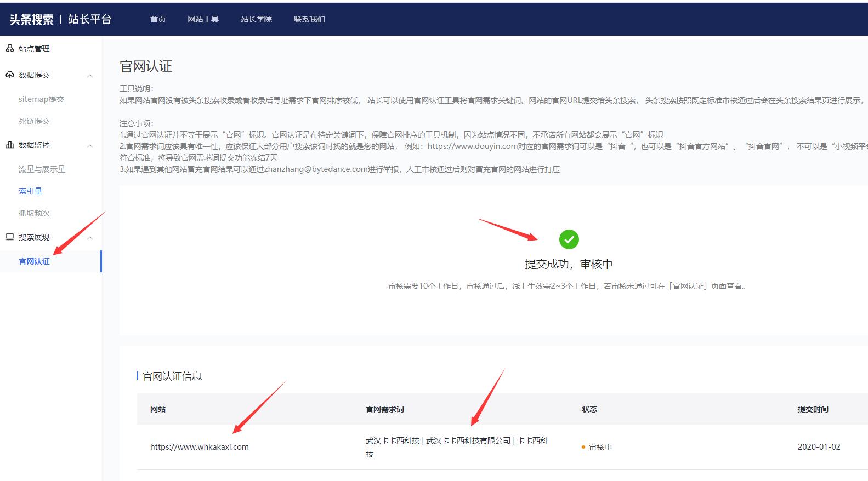Open 站点管理 in the sidebar
868x481 pixels.
tap(34, 49)
